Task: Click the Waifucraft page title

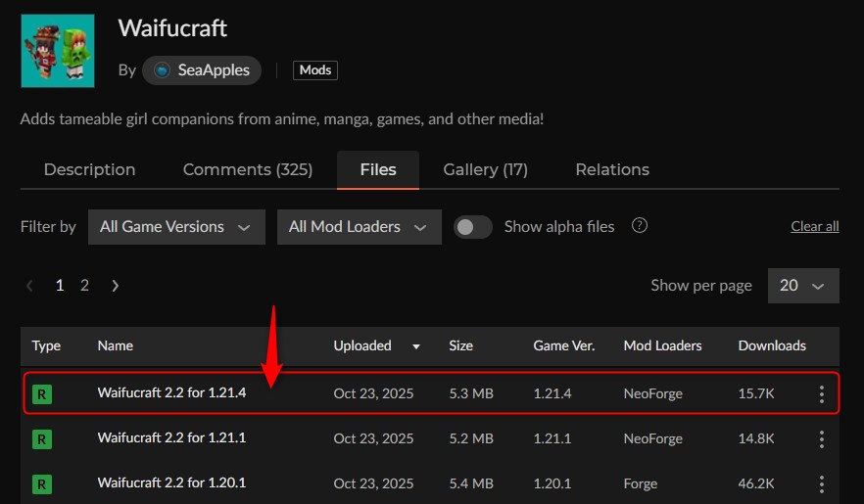Action: (172, 28)
